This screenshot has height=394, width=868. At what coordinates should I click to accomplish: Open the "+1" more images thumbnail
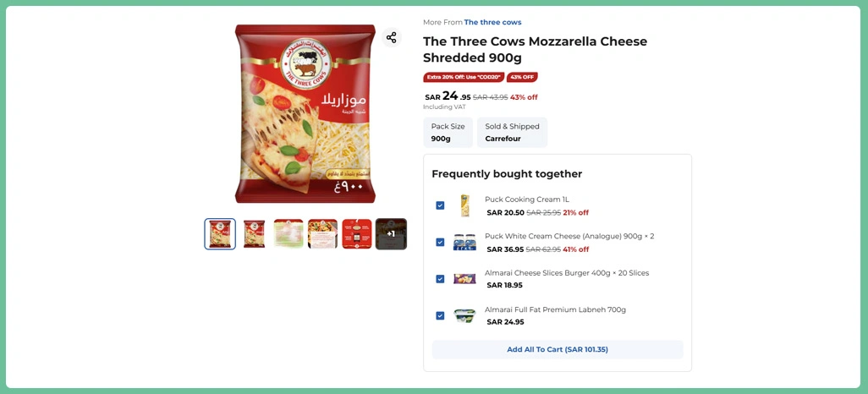pos(391,234)
